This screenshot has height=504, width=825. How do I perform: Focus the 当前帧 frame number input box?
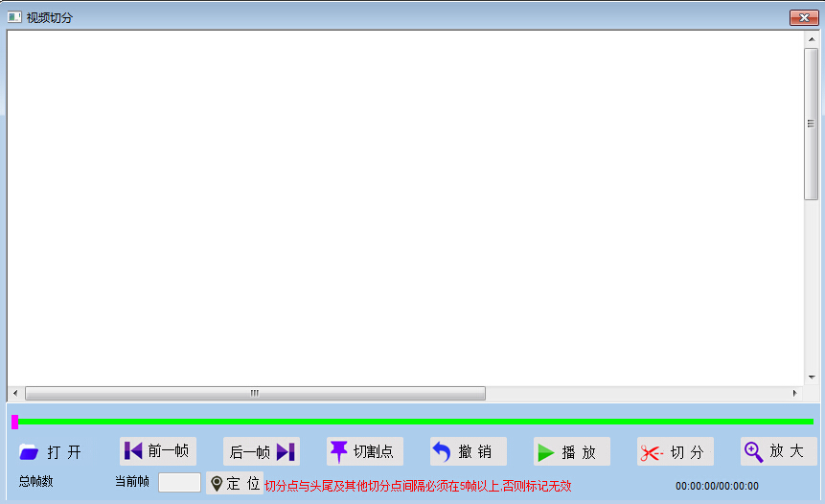click(x=179, y=482)
